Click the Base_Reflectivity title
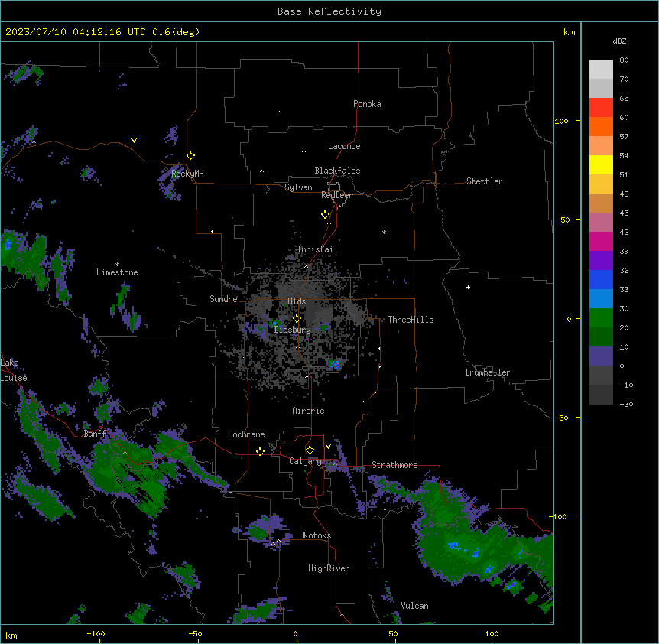Image resolution: width=659 pixels, height=644 pixels. point(329,11)
